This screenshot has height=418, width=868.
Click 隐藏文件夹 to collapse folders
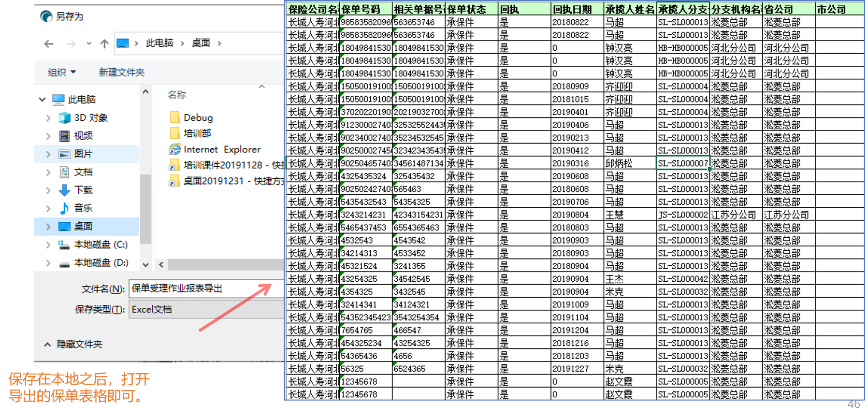(79, 344)
